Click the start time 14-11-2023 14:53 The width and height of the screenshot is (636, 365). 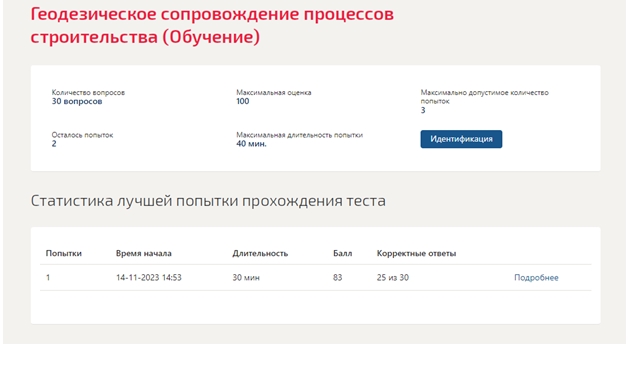click(x=148, y=278)
